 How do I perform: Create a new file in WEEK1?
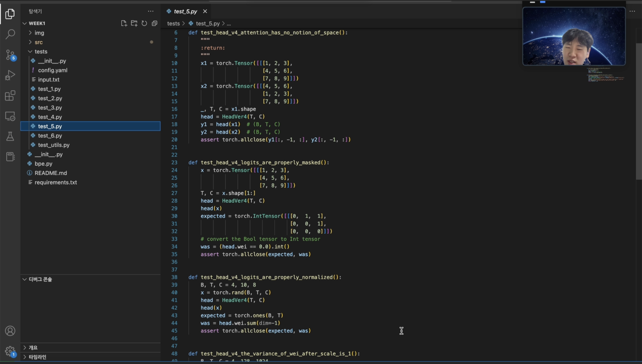pos(124,23)
